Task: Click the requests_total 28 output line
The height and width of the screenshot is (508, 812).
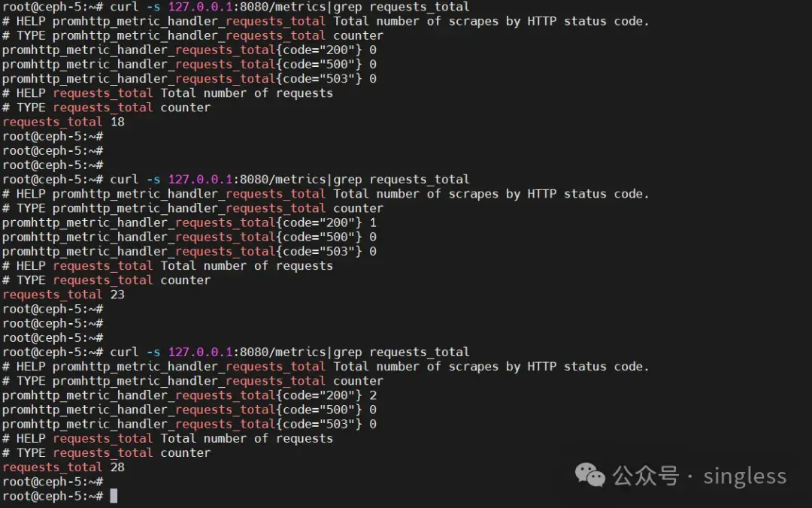Action: (x=63, y=467)
